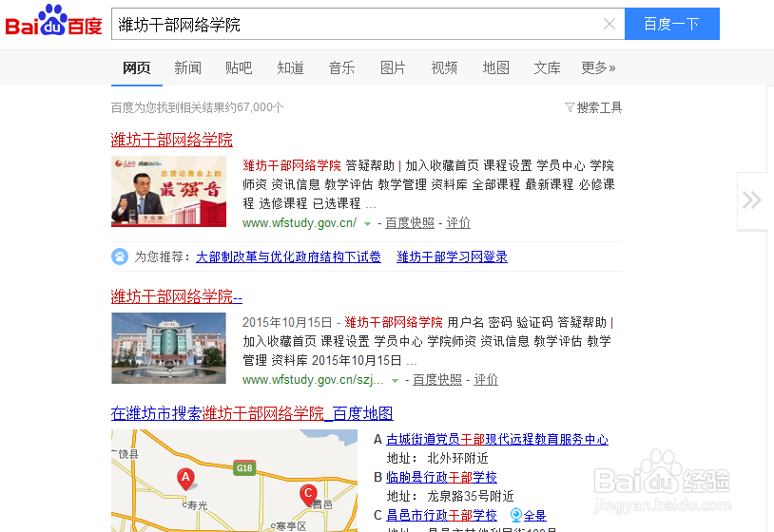Click the Baidu logo

tap(53, 21)
